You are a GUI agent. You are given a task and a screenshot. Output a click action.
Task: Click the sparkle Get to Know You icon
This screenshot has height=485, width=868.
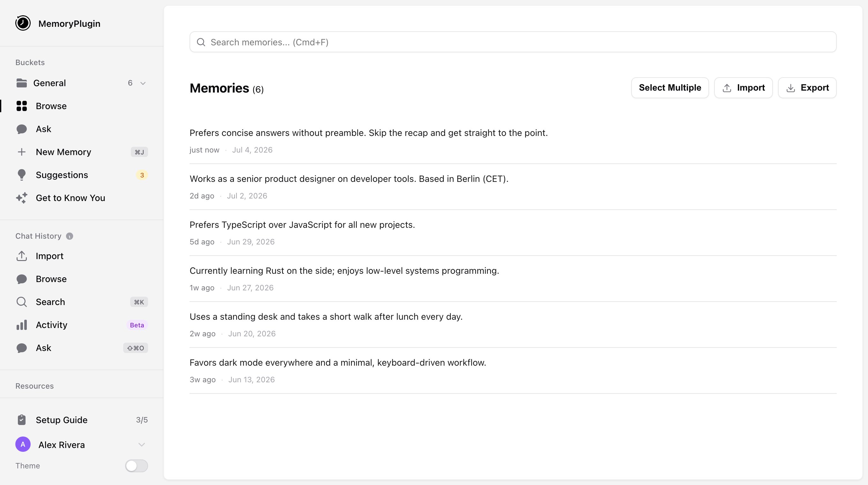pos(22,198)
